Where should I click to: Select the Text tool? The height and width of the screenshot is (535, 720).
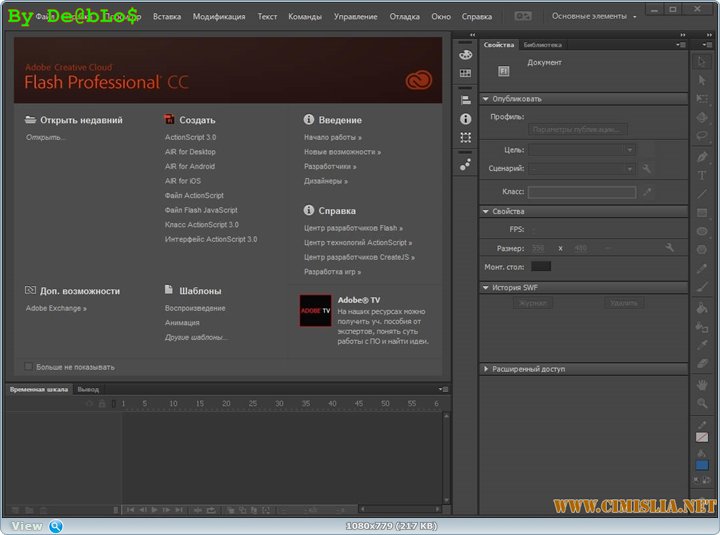click(702, 175)
